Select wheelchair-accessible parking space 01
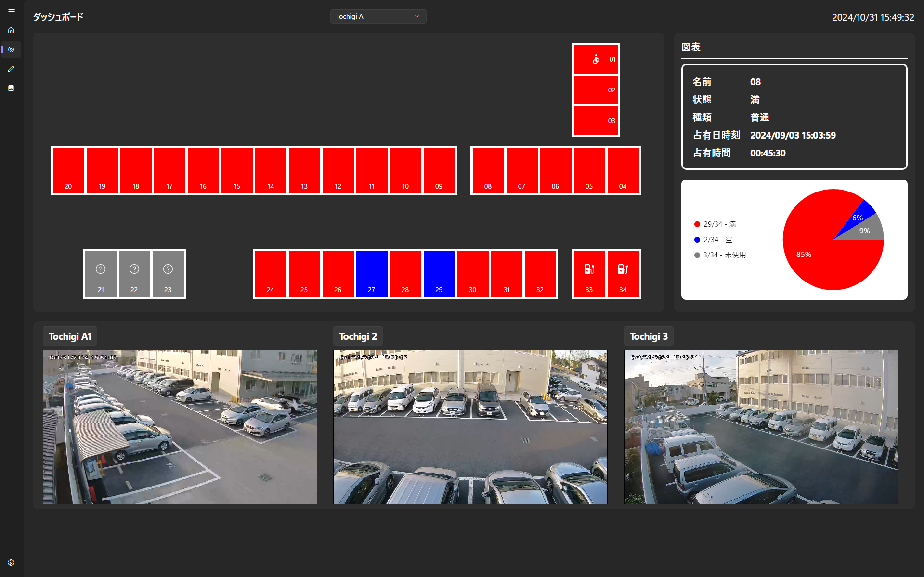 (x=596, y=59)
